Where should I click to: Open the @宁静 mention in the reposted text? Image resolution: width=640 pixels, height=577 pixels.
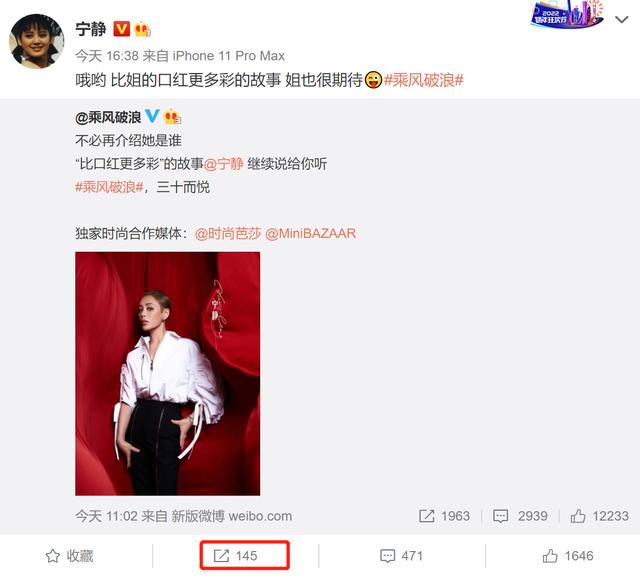pos(223,164)
